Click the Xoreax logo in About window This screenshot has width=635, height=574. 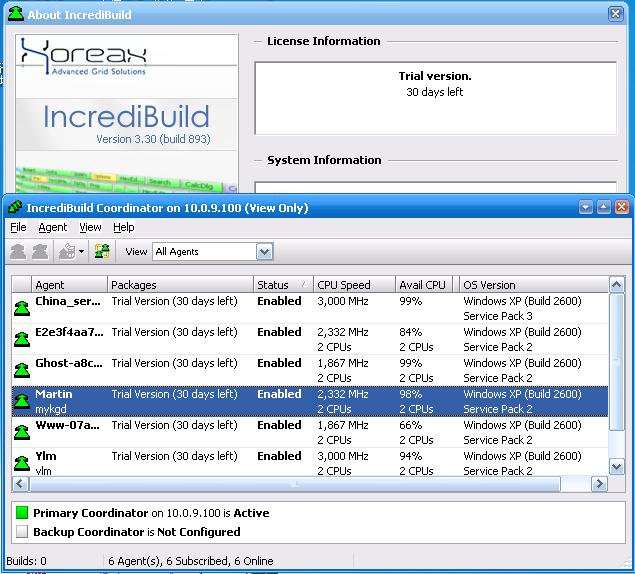[x=83, y=56]
